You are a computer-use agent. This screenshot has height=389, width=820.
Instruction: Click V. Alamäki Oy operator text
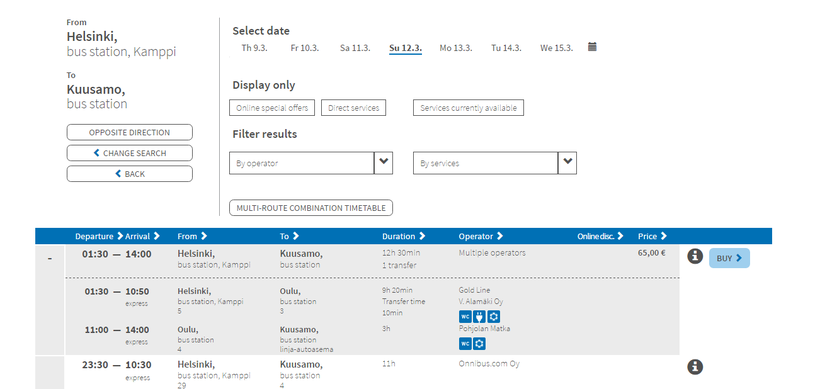pos(481,302)
